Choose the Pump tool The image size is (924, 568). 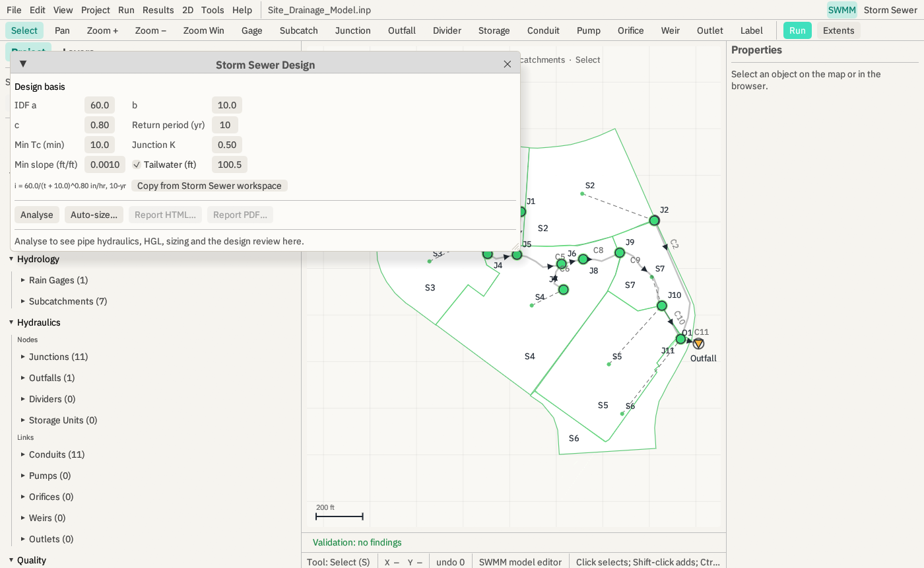tap(589, 30)
